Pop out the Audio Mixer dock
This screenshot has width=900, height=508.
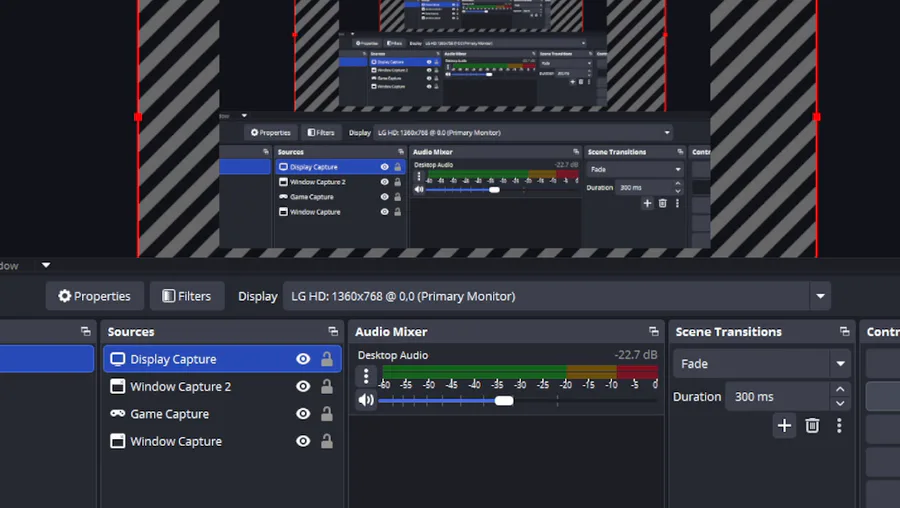tap(654, 331)
